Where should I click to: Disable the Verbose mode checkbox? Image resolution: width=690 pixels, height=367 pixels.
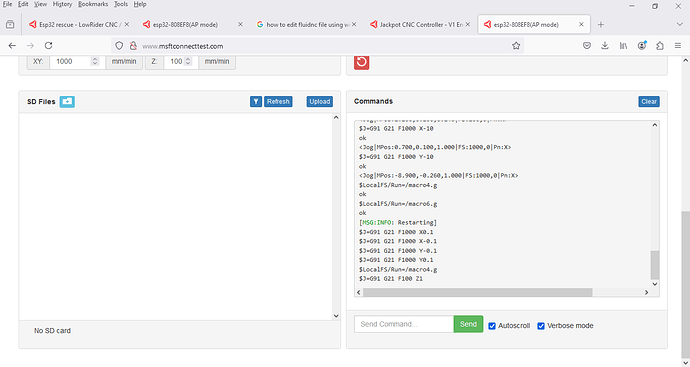coord(541,326)
